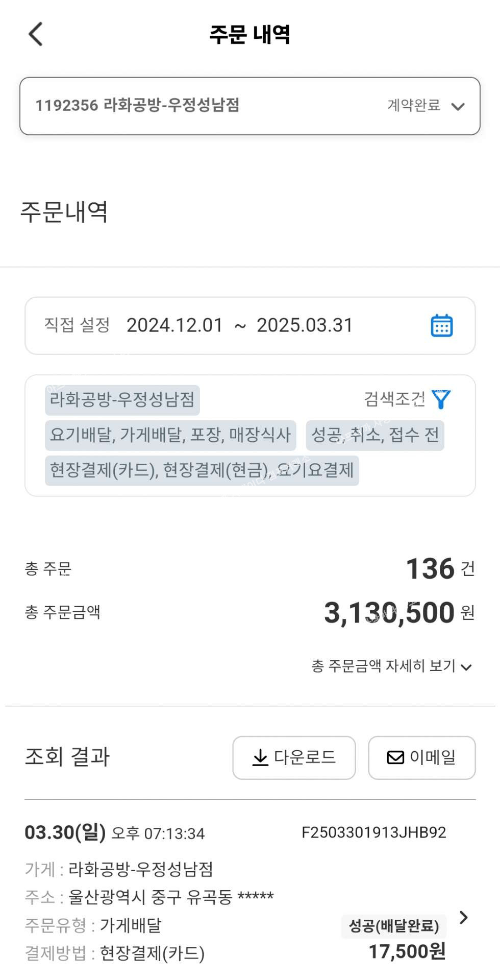Click the email envelope icon
This screenshot has height=980, width=500.
click(x=395, y=757)
